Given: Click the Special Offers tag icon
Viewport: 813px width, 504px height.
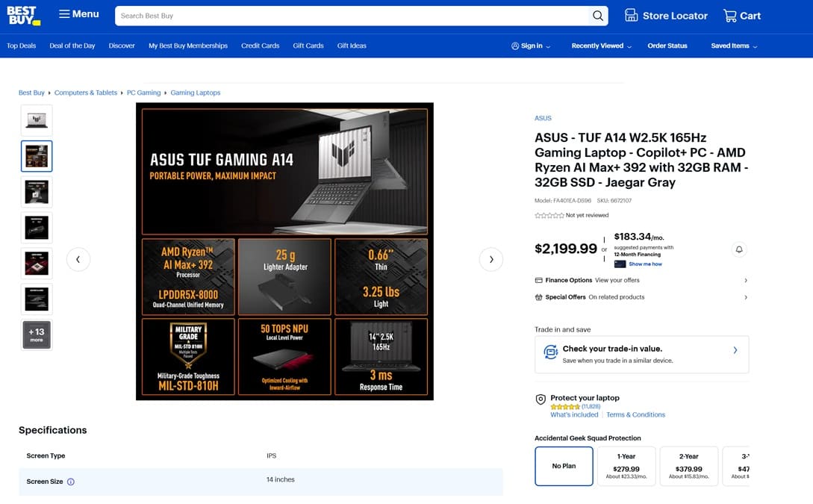Looking at the screenshot, I should [x=538, y=296].
